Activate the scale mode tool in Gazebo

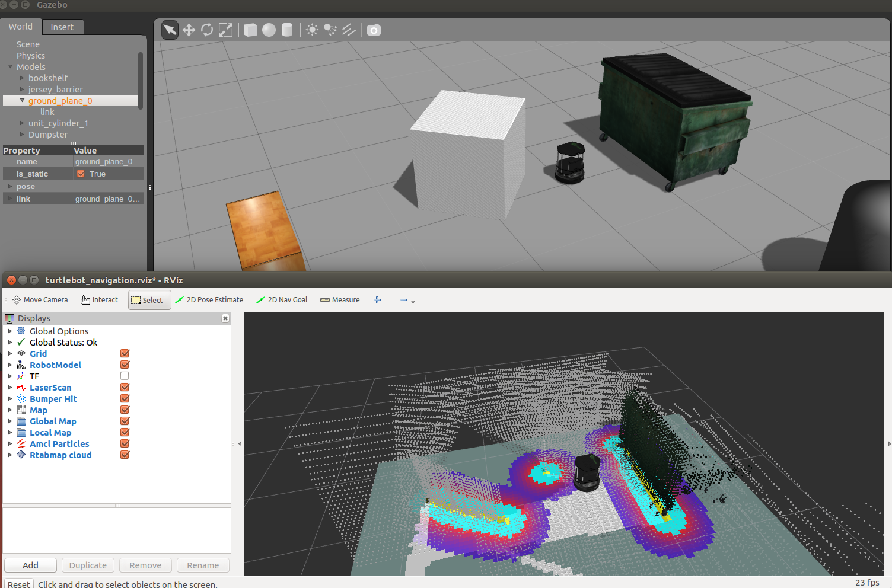225,30
